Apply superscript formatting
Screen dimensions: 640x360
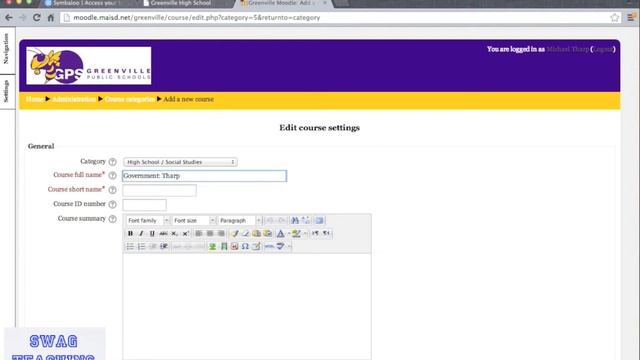[185, 233]
